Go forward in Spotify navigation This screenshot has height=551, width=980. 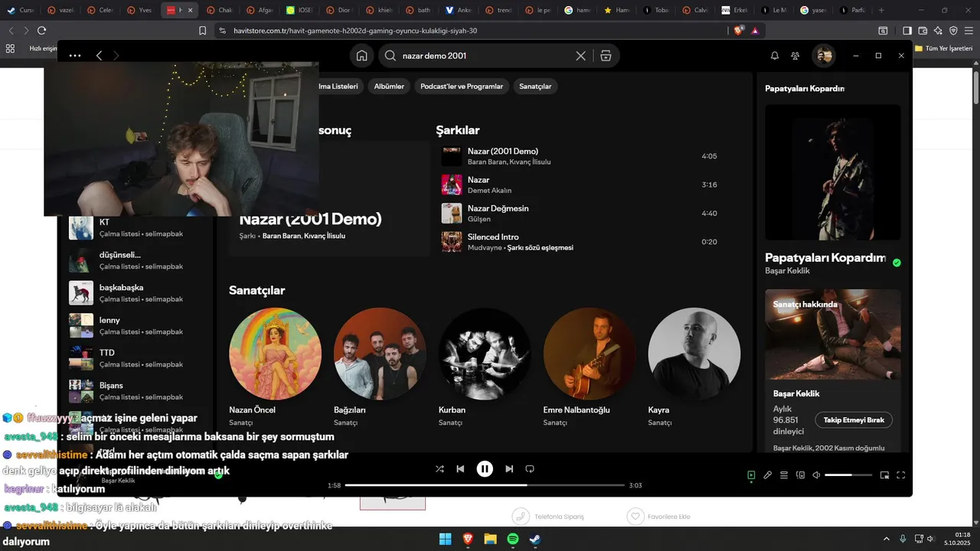[116, 56]
